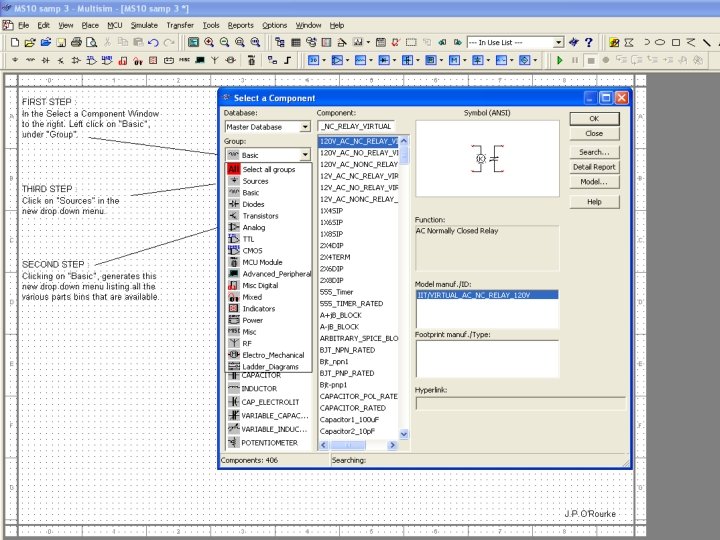Expand the diode virtual components dropdown arrow

(394, 60)
